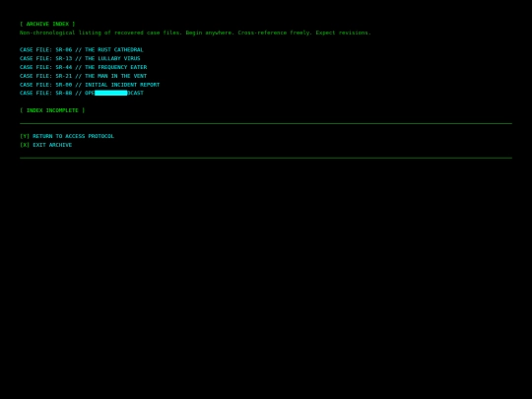The width and height of the screenshot is (532, 399).
Task: Click the Non-chronological listing description line
Action: (x=195, y=33)
